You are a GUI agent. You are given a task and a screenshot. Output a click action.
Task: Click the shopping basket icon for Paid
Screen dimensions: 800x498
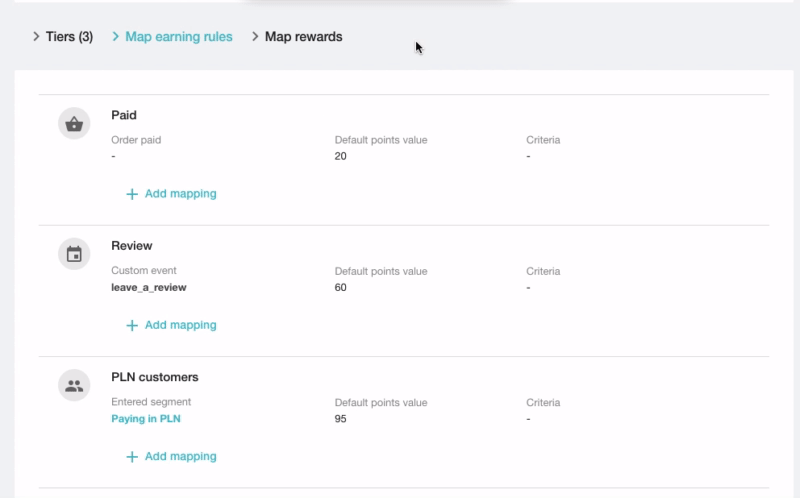[x=74, y=123]
